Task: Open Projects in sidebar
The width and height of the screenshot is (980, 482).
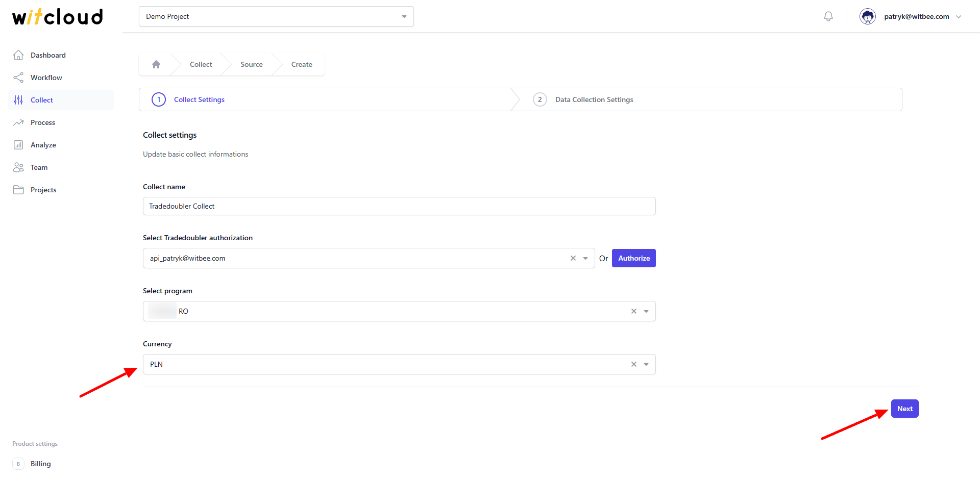Action: click(61, 190)
